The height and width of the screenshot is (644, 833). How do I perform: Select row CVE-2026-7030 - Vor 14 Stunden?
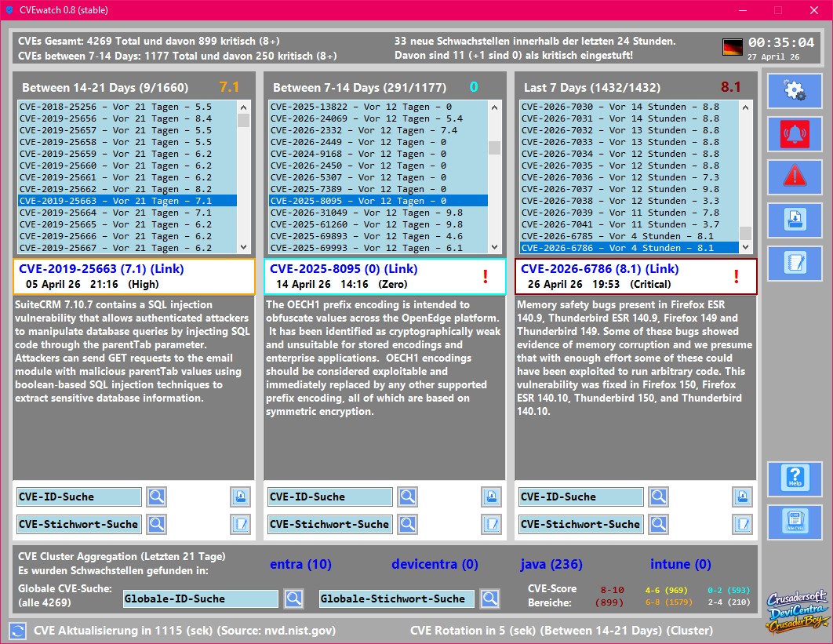pyautogui.click(x=629, y=107)
